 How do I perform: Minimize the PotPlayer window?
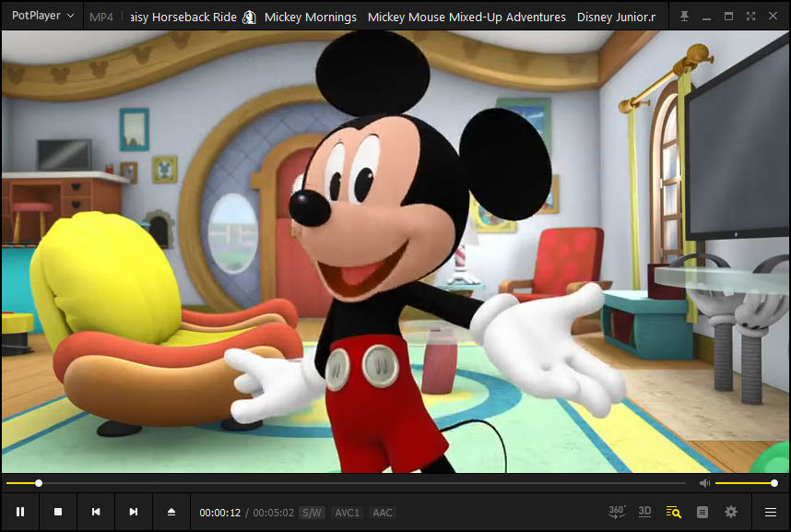click(706, 17)
